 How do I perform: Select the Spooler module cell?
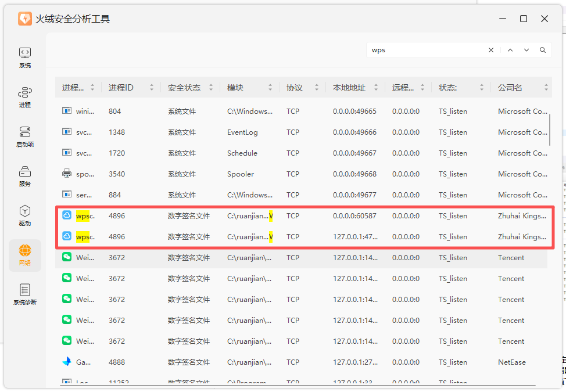coord(241,174)
